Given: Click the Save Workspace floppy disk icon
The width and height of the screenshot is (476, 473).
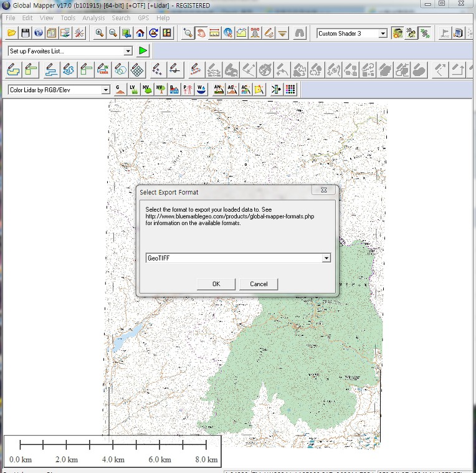Looking at the screenshot, I should (x=26, y=33).
